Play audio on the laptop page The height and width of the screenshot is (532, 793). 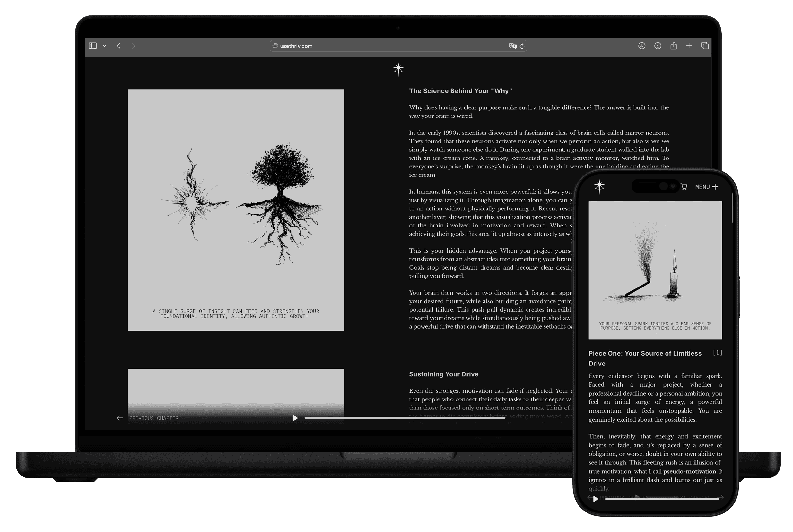tap(295, 418)
